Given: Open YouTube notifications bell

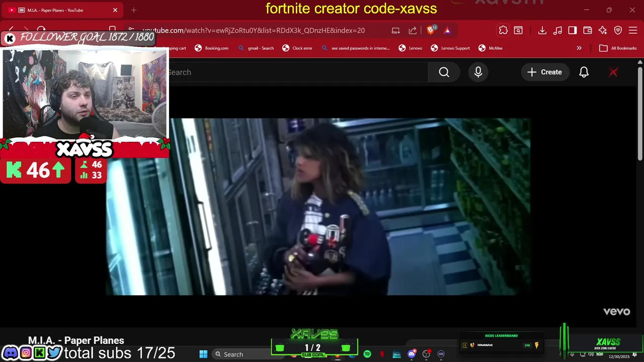Looking at the screenshot, I should pos(584,72).
